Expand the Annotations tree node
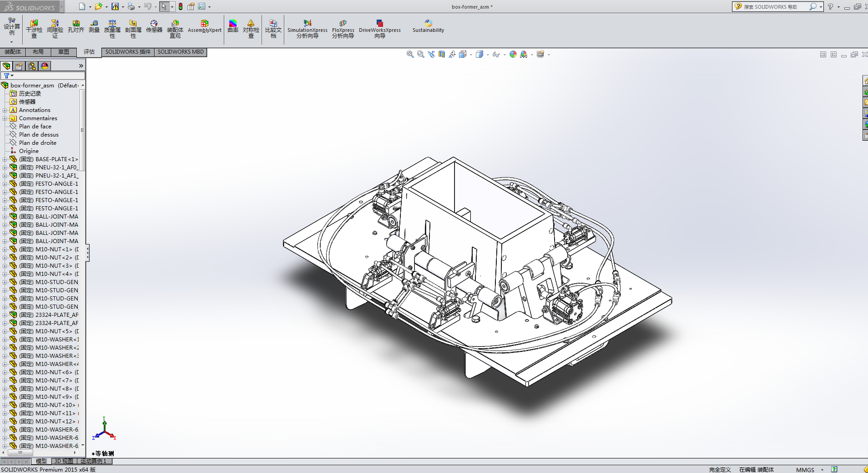868x473 pixels. 5,110
